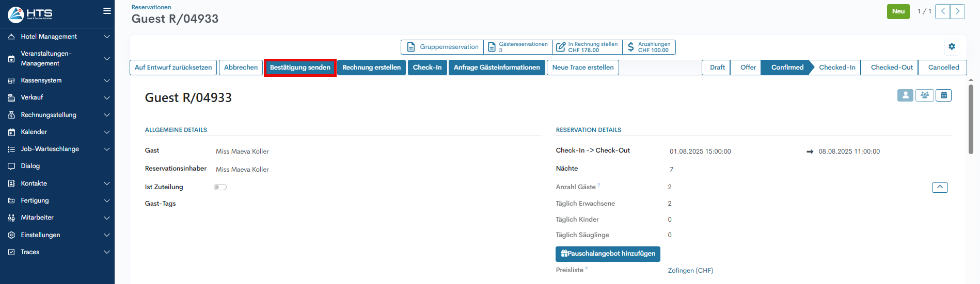The width and height of the screenshot is (980, 284).
Task: Open Anzahlungen CHF 100.00 stat button
Action: 649,47
